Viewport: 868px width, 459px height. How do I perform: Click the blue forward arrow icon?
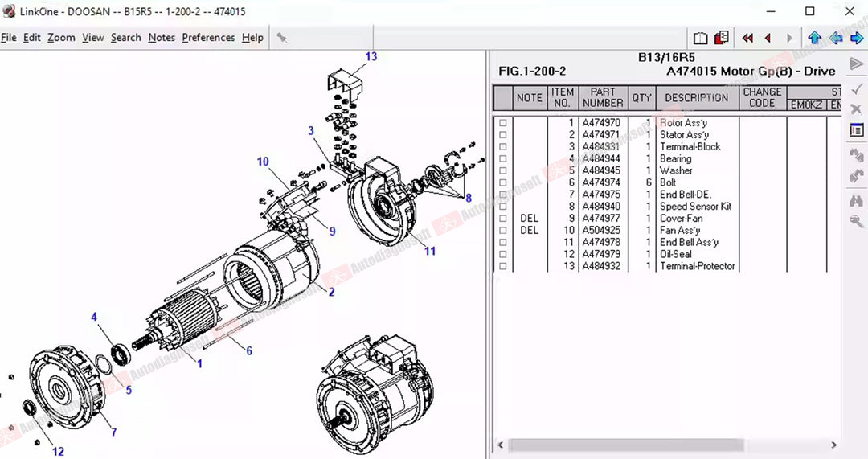[x=857, y=38]
